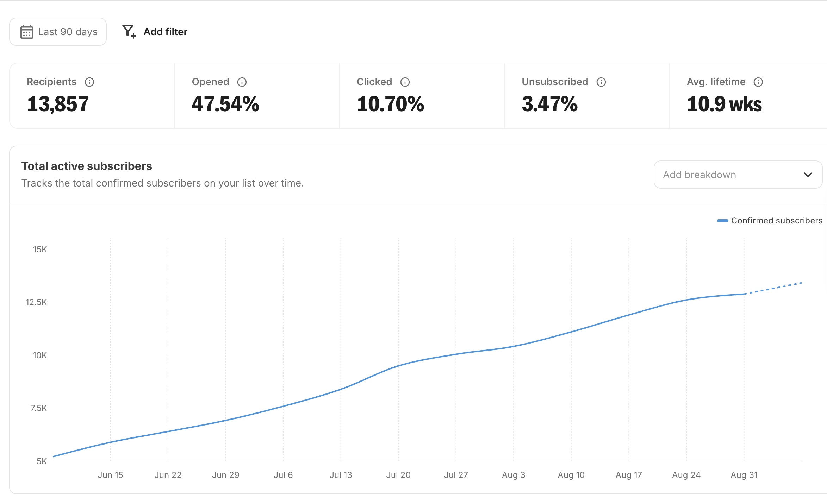Click the funnel filter icon
The image size is (827, 504).
pyautogui.click(x=129, y=31)
